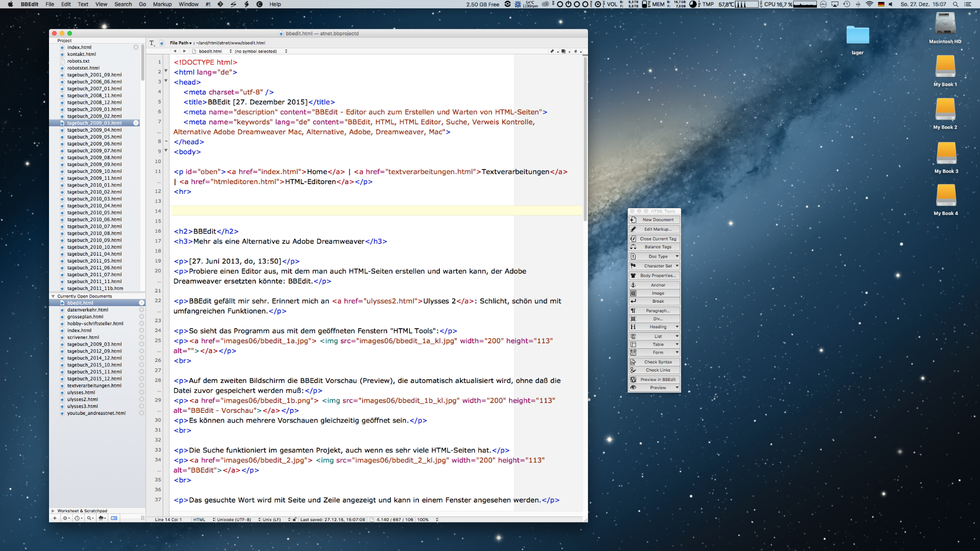This screenshot has width=980, height=551.
Task: Open the File Path popup label
Action: click(181, 43)
